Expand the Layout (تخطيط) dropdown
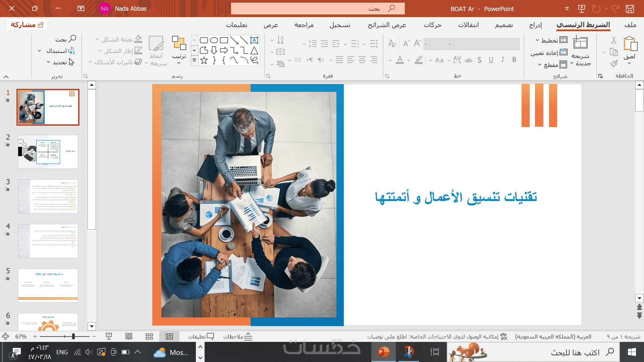The height and width of the screenshot is (362, 644). tap(551, 40)
